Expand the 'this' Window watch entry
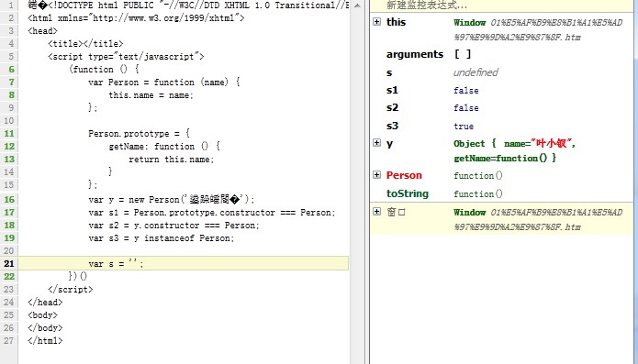638x364 pixels. pos(376,21)
